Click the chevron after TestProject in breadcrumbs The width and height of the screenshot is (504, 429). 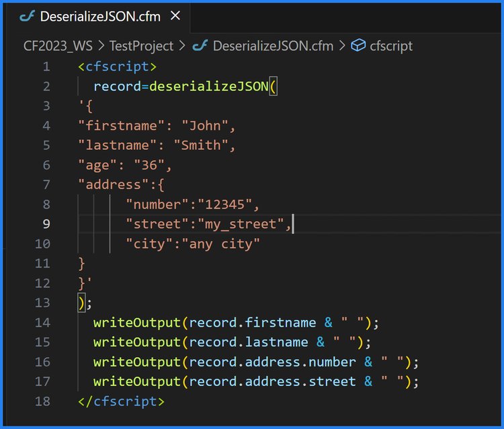(181, 46)
